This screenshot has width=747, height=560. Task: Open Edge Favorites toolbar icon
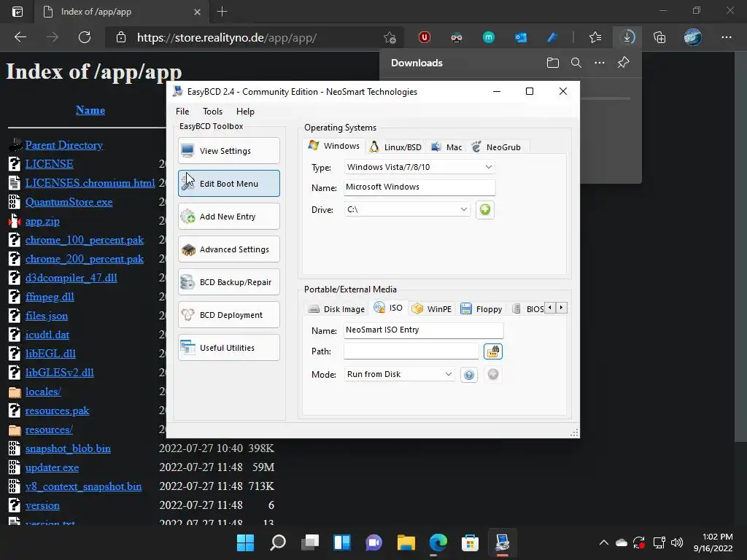(x=595, y=37)
